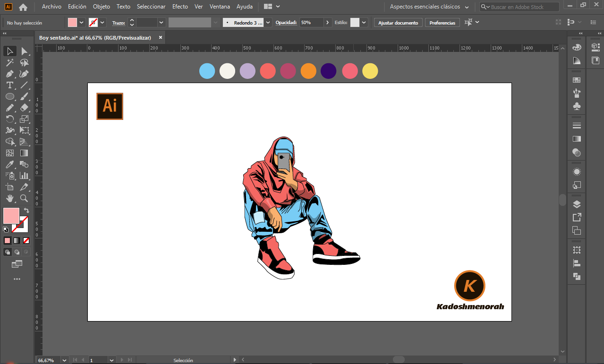The height and width of the screenshot is (364, 604).
Task: Click the orange color circle
Action: coord(308,71)
